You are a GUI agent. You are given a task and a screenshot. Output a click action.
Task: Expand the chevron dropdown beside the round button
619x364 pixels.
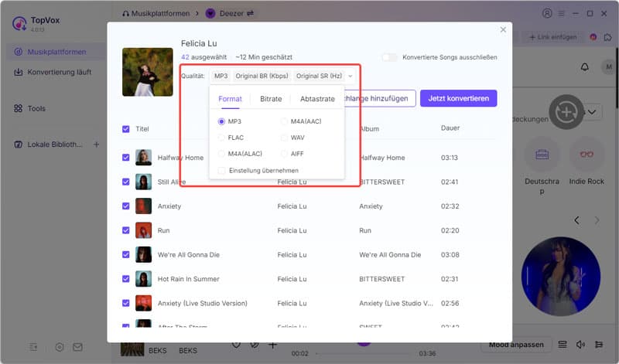592,112
